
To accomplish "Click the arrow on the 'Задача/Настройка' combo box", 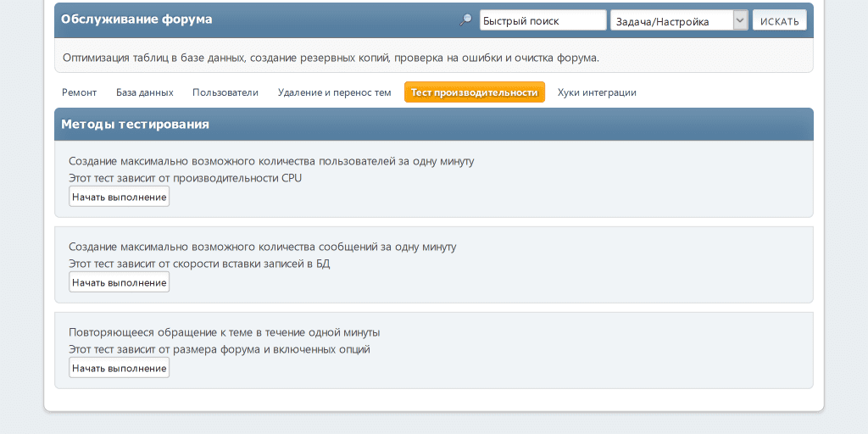I will click(x=740, y=20).
